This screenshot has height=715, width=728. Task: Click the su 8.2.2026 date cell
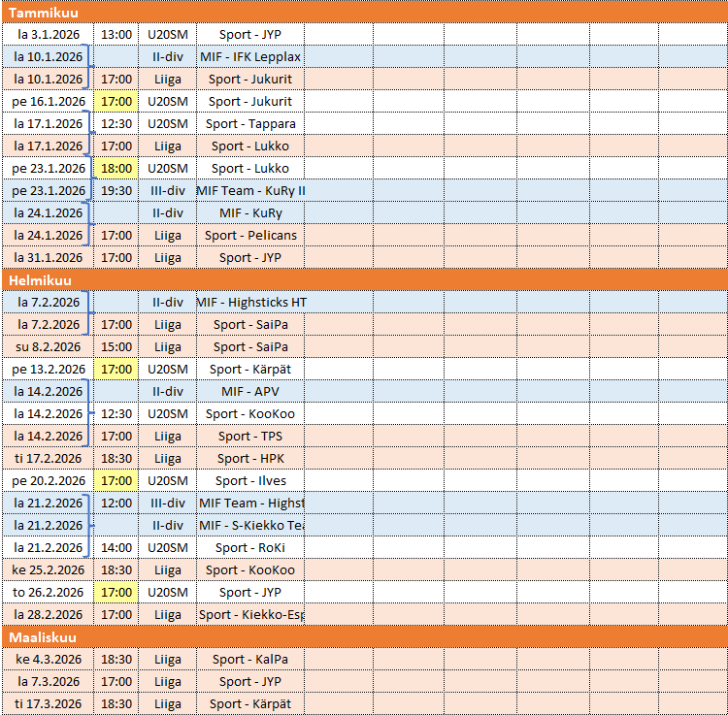(49, 346)
